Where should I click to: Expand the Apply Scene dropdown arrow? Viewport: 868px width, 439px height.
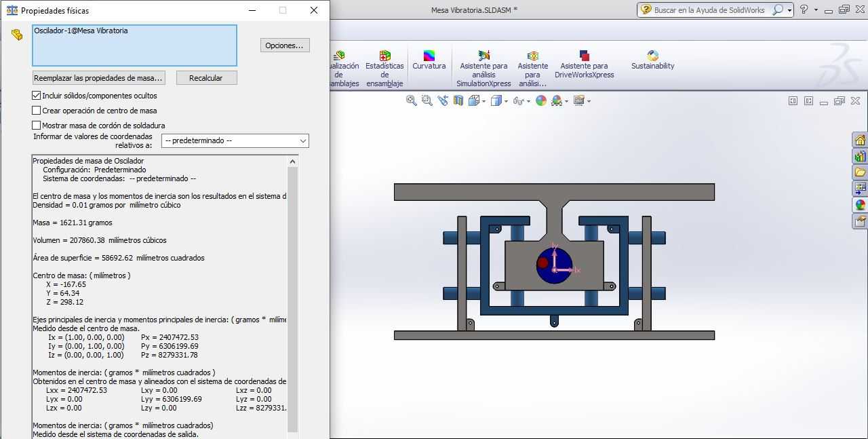[566, 101]
